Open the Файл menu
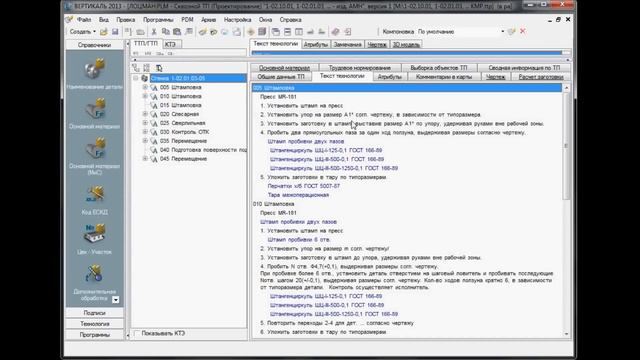640x360 pixels. point(84,20)
